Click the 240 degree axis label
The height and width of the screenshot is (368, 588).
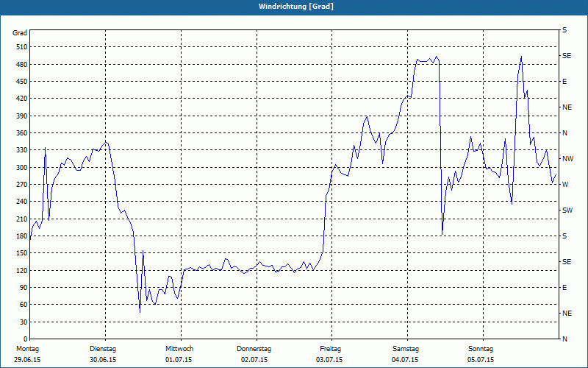point(22,202)
